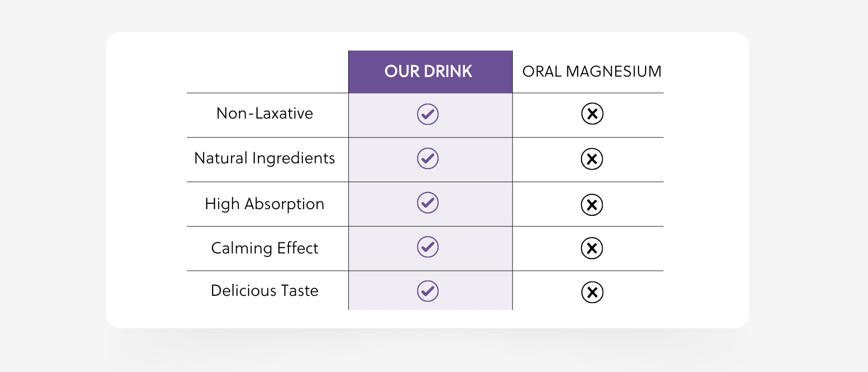Click the Natural Ingredients label
This screenshot has width=868, height=372.
tap(264, 158)
